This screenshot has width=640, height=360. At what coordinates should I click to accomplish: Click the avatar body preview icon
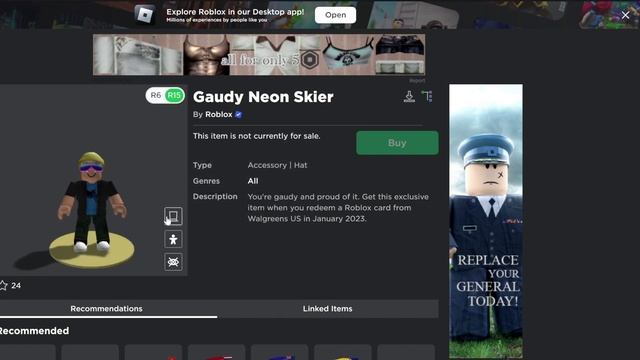point(173,239)
